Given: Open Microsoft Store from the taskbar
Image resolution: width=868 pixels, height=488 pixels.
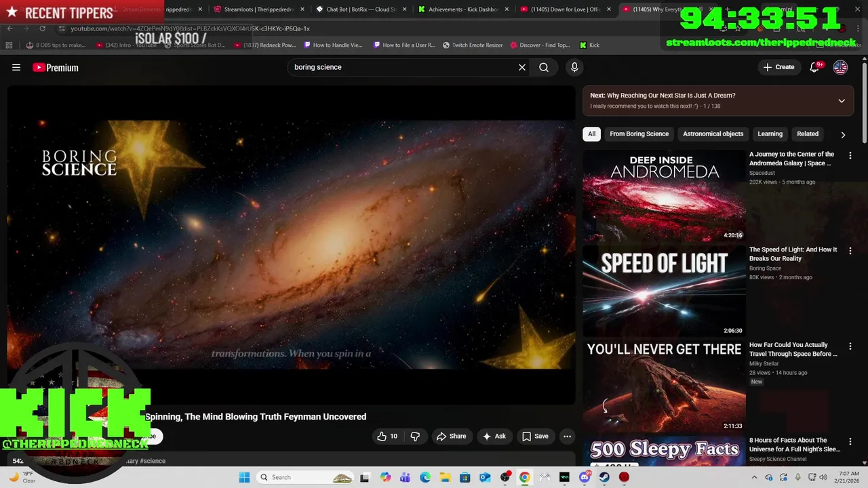Looking at the screenshot, I should click(x=465, y=477).
